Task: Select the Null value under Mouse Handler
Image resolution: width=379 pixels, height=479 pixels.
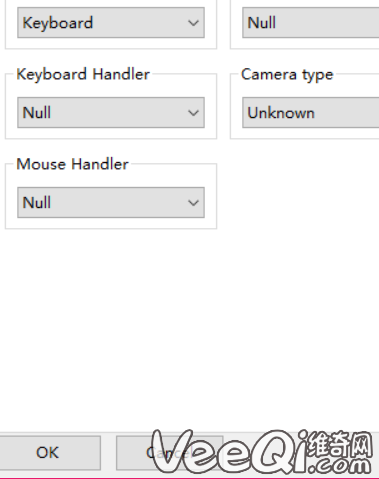Action: (x=37, y=203)
